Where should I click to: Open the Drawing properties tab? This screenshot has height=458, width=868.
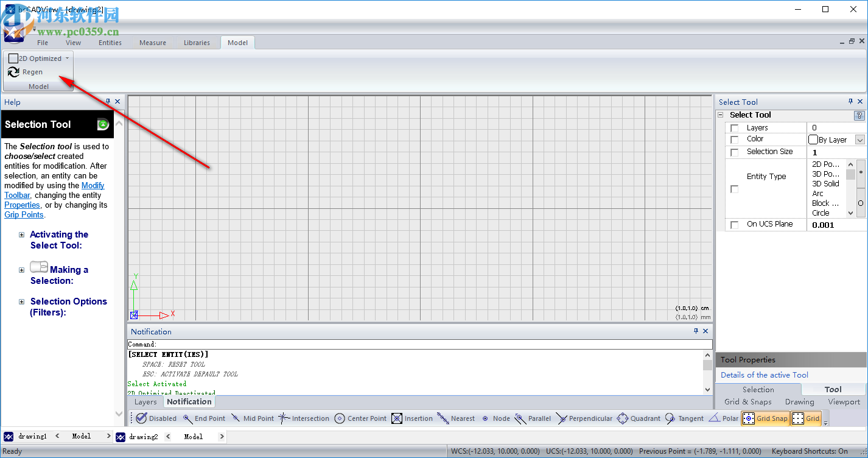[x=800, y=402]
